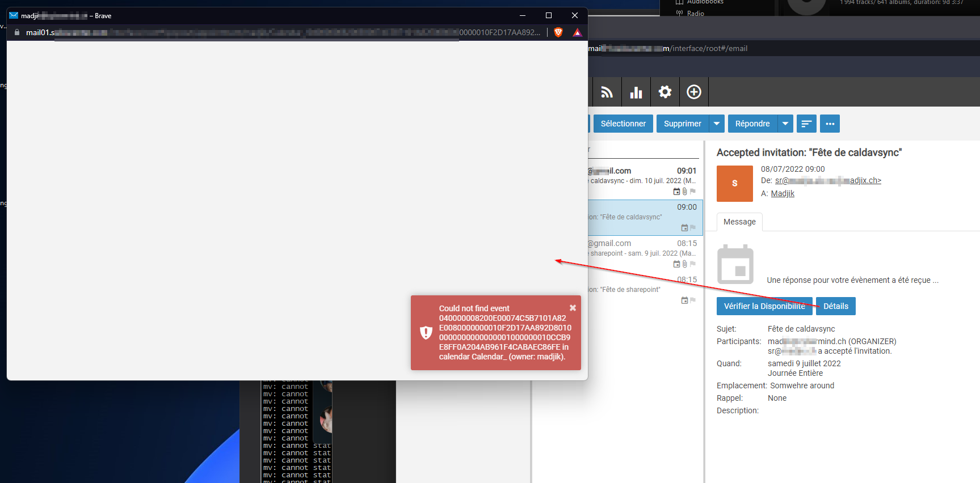Dismiss the red 'Could not find event' alert

click(573, 308)
